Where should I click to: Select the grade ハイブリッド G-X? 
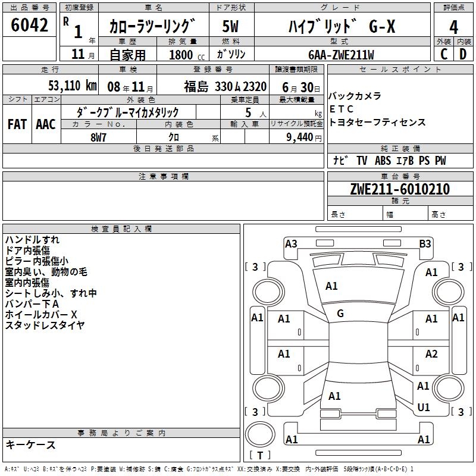coord(341,27)
